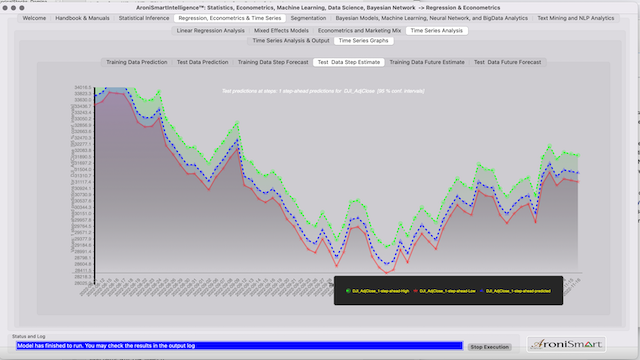Click the Status and Log label

pos(29,336)
